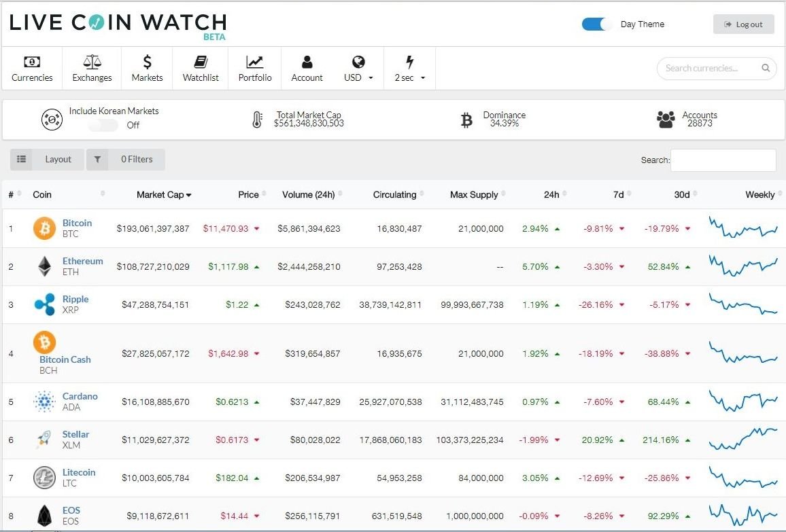Sort table by Price column
This screenshot has width=786, height=532.
coord(252,194)
